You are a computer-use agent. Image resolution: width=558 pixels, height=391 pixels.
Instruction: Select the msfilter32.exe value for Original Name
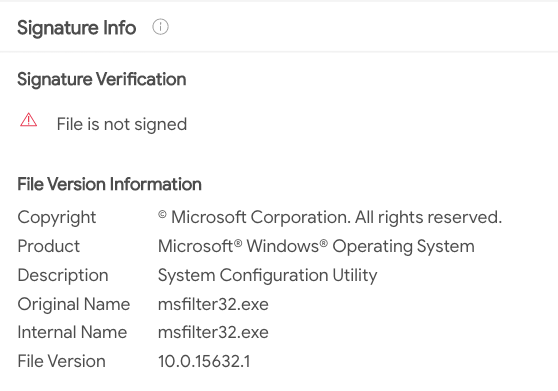213,305
